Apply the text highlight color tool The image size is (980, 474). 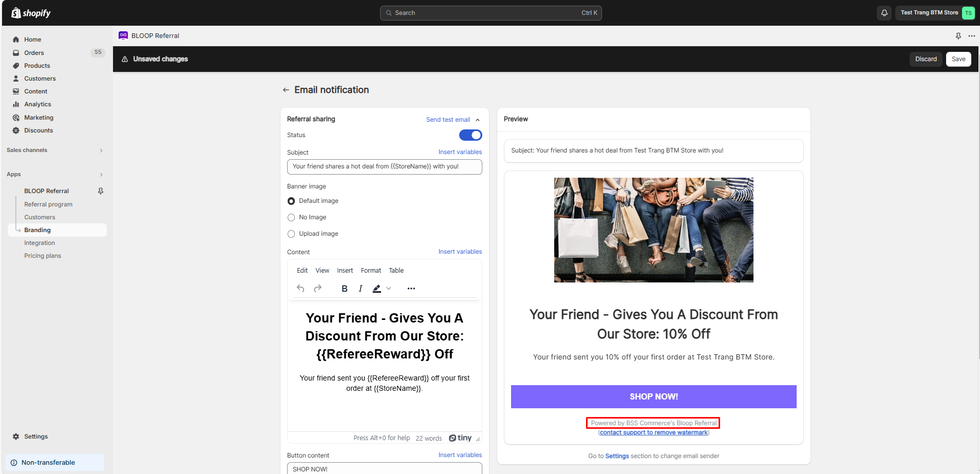coord(376,289)
